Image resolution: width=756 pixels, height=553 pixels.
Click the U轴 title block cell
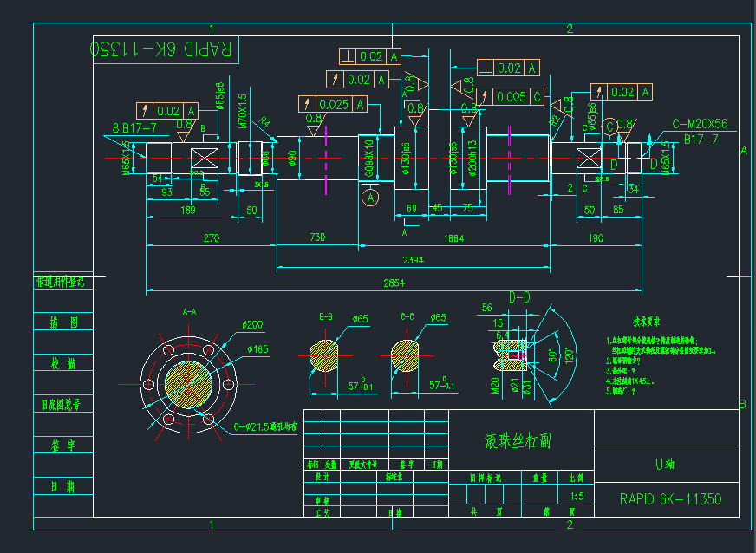(665, 465)
